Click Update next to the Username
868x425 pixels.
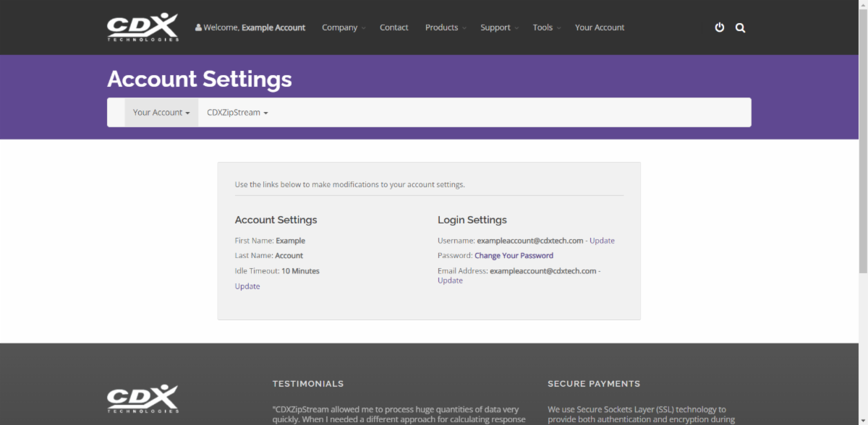click(602, 241)
